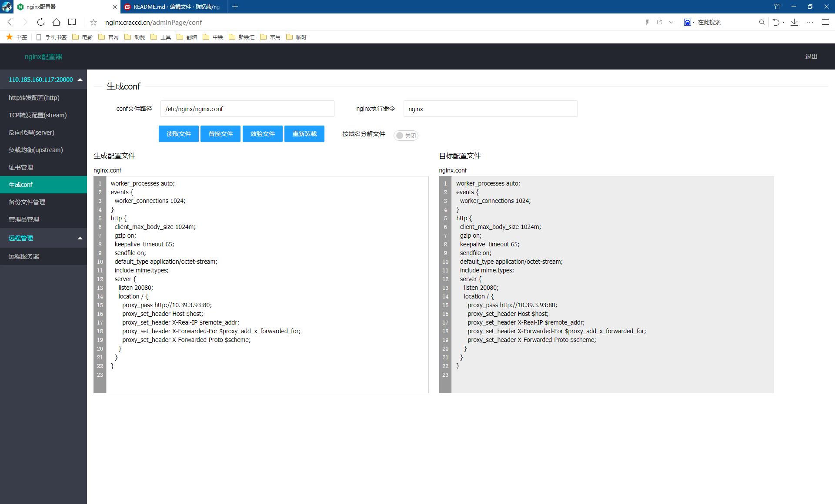
Task: Open 负载均衡(upstream) in the sidebar
Action: point(43,150)
